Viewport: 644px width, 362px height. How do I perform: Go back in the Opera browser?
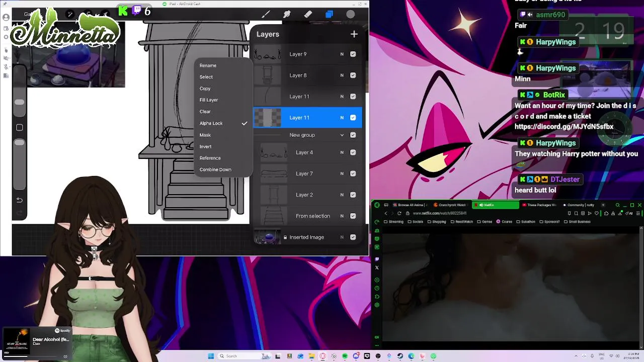[386, 213]
